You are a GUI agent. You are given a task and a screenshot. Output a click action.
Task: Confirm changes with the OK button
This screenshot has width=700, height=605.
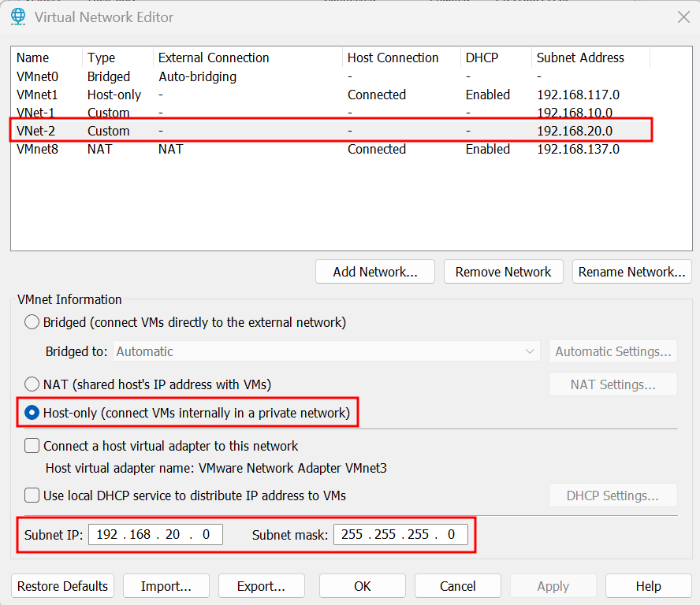pyautogui.click(x=362, y=586)
